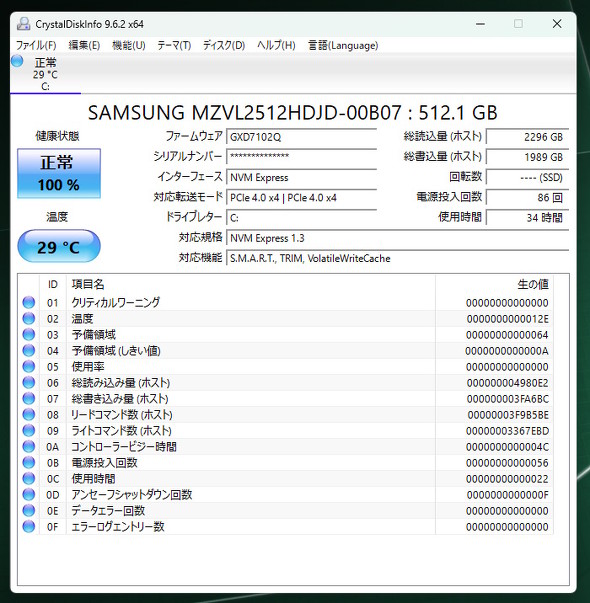Click status orb for ID 07 総書き込み量
Screen dimensions: 590x603
pos(28,399)
